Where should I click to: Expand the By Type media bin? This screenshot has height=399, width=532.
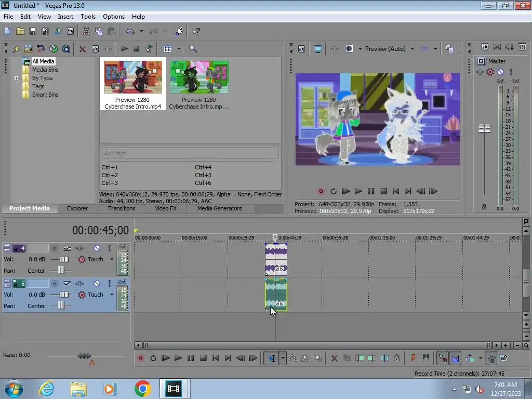[16, 78]
